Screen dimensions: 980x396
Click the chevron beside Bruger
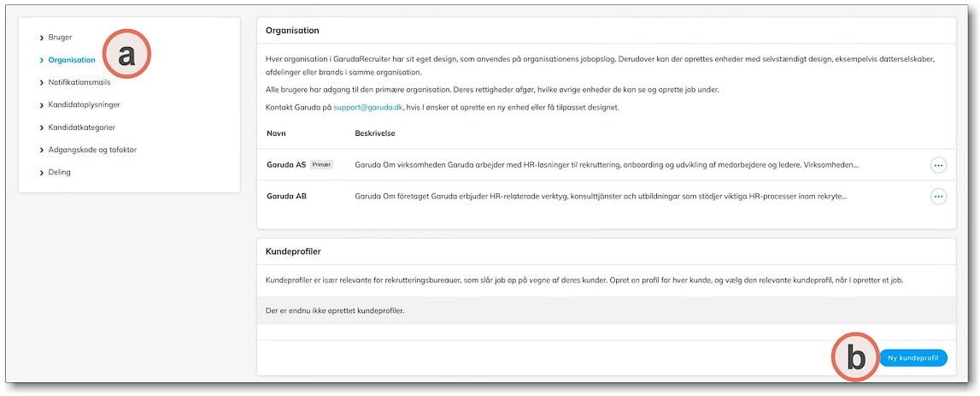(x=41, y=38)
